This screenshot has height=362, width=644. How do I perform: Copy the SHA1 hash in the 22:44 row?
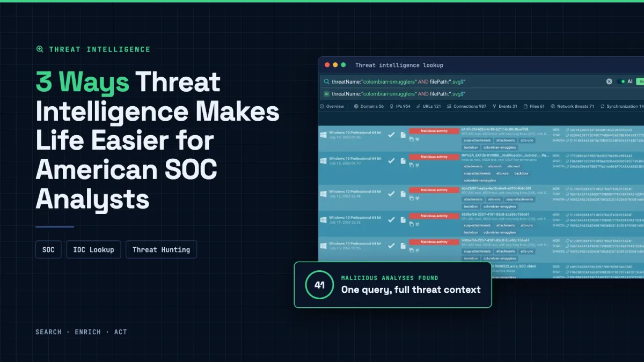pyautogui.click(x=567, y=194)
